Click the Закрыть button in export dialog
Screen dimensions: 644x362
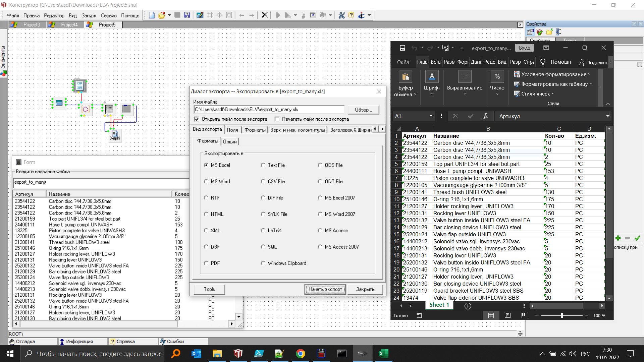point(365,289)
